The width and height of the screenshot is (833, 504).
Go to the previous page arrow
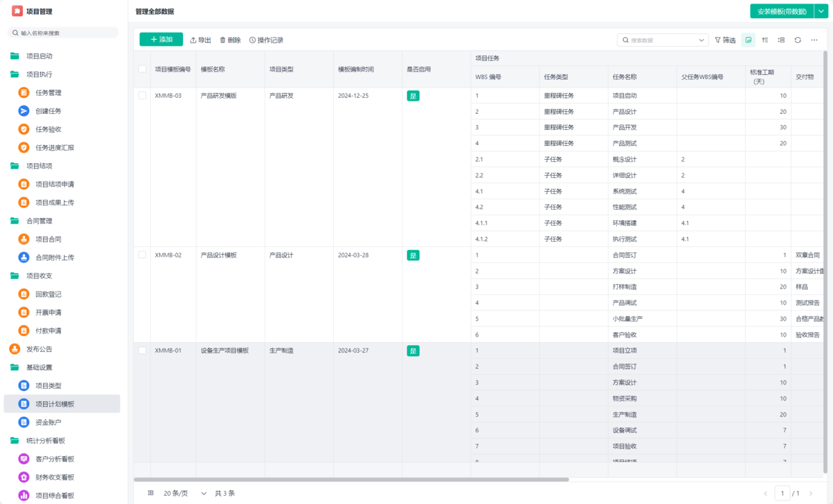766,494
